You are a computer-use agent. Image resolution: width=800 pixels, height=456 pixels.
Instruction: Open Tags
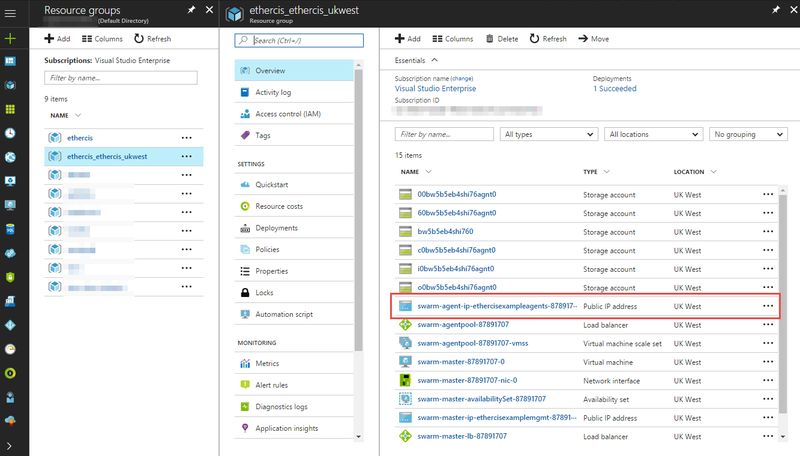coord(294,135)
